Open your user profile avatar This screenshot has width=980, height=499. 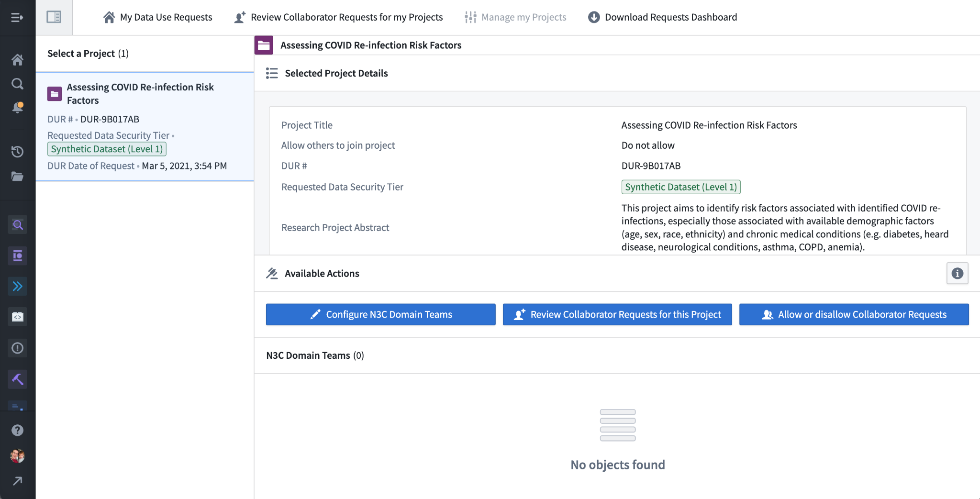click(x=18, y=456)
